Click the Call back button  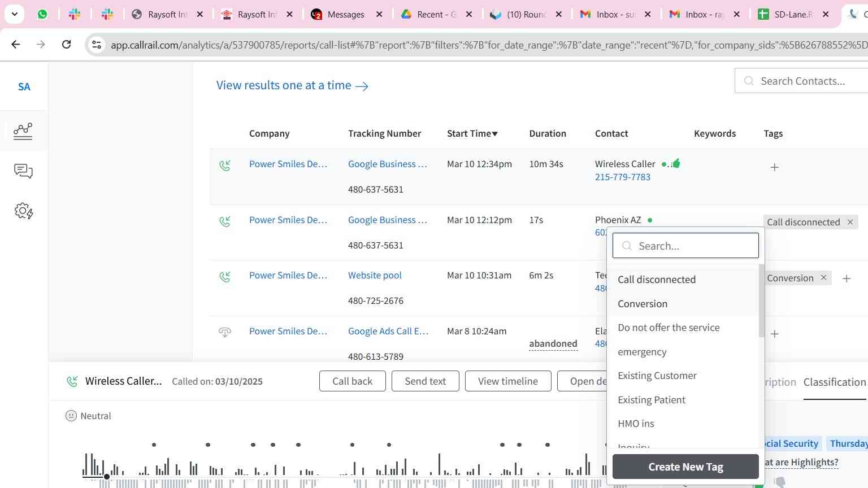pyautogui.click(x=353, y=381)
